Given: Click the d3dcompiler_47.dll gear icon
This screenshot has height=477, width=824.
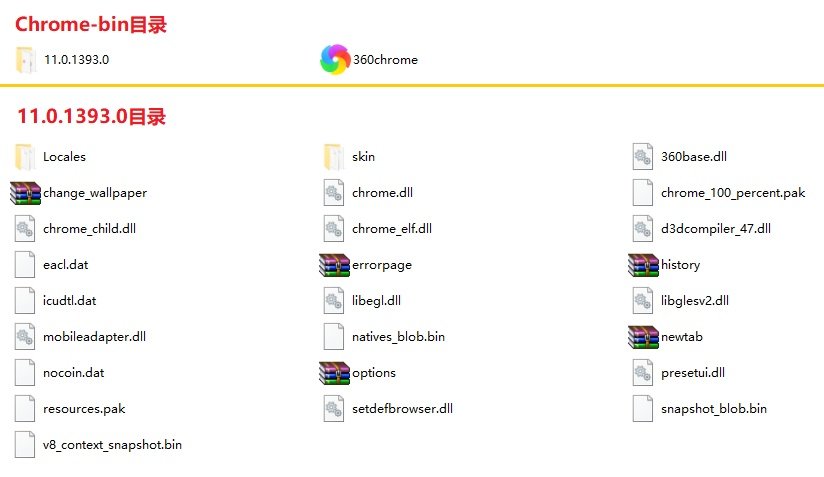Looking at the screenshot, I should (643, 229).
